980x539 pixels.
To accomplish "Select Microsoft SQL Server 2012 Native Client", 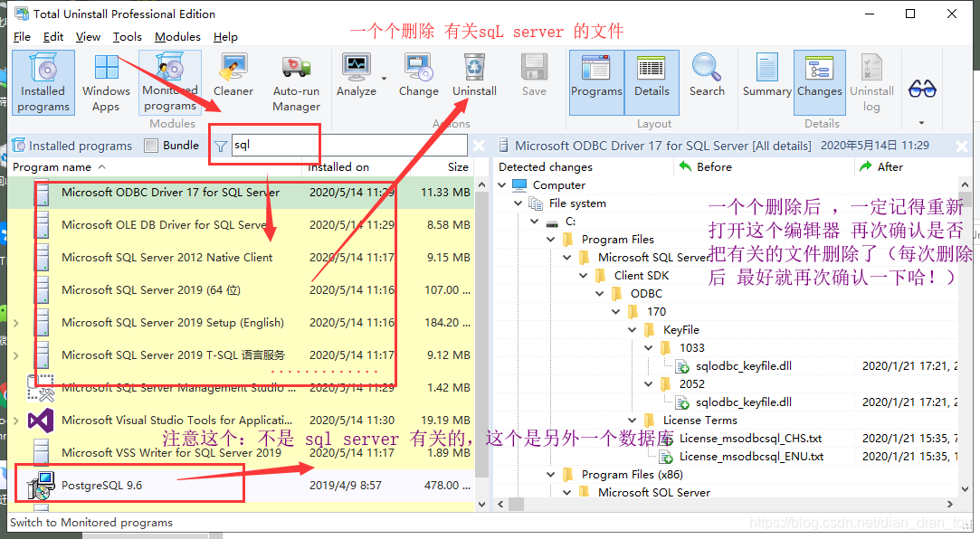I will (x=242, y=258).
